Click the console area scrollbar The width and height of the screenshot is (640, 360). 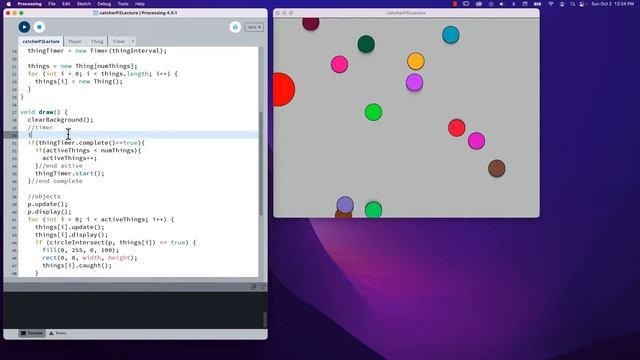[x=264, y=319]
